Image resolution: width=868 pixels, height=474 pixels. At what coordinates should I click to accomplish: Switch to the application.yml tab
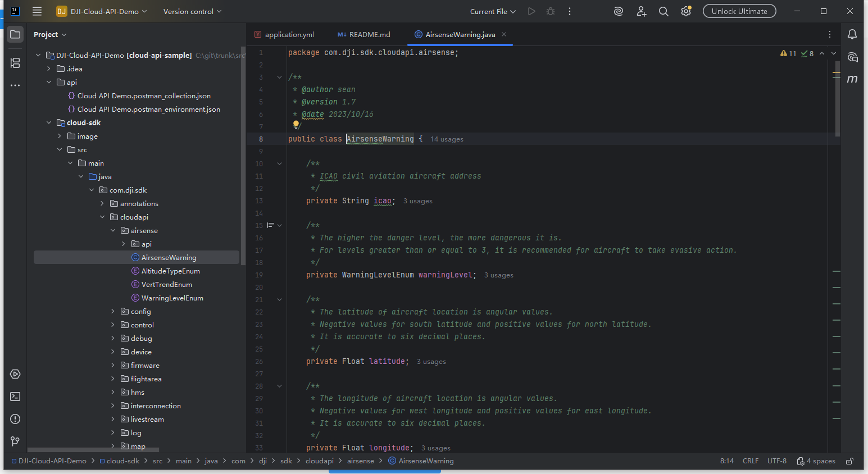289,34
